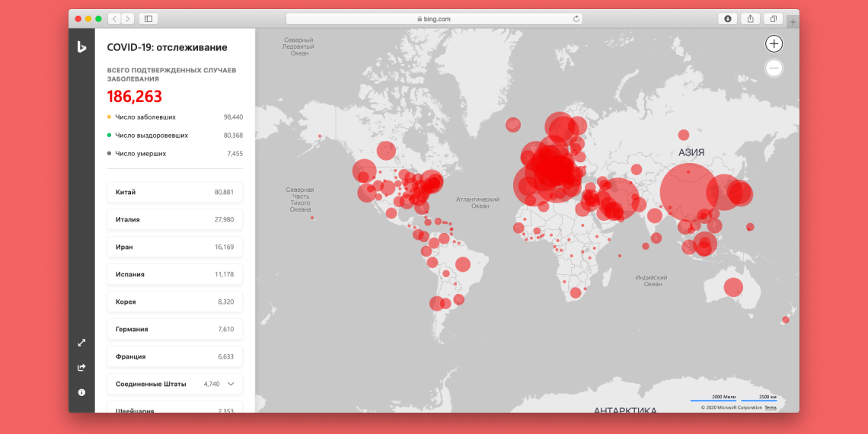Zoom in the map with plus button

tap(774, 44)
